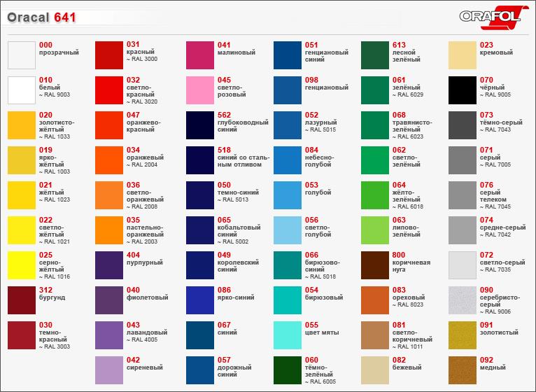Pick the 800 brown nougat swatch
This screenshot has width=536, height=392.
[x=374, y=265]
